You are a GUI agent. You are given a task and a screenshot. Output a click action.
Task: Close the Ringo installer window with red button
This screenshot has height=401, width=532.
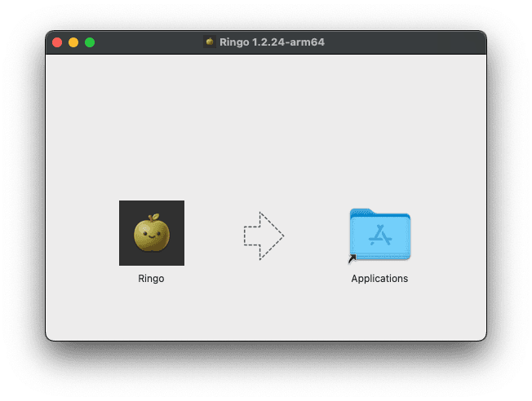(57, 42)
